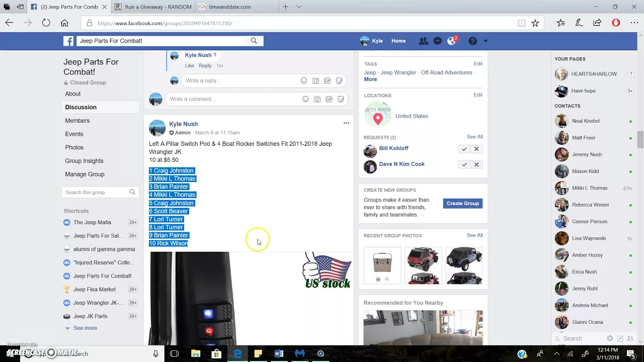Like Kyle Nush's comment
Image resolution: width=644 pixels, height=362 pixels.
pyautogui.click(x=190, y=66)
